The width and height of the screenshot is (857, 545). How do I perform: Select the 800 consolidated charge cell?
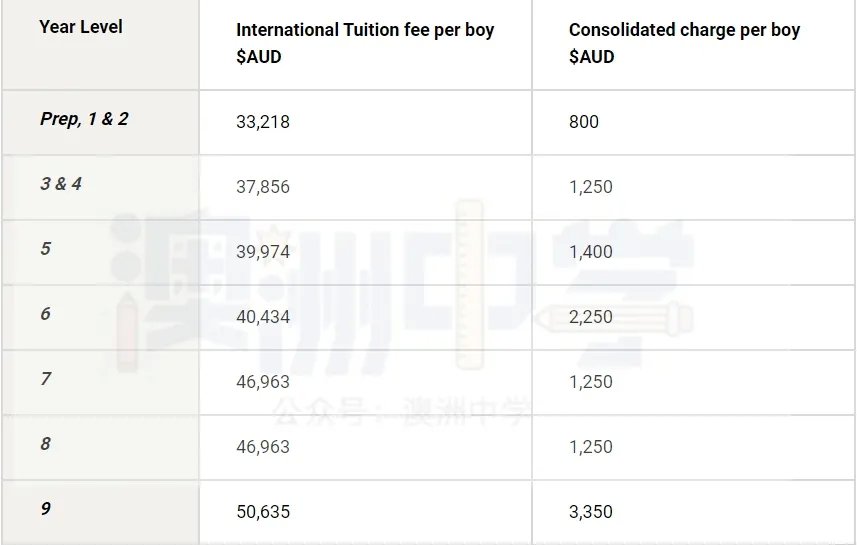(x=584, y=121)
